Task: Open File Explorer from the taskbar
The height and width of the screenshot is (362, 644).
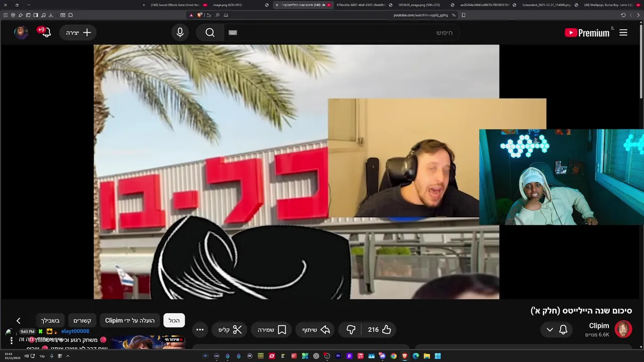Action: click(427, 356)
